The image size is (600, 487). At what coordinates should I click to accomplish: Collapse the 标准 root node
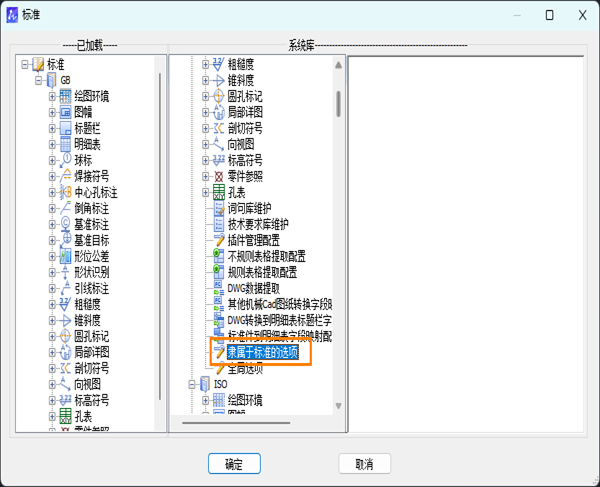click(x=25, y=64)
